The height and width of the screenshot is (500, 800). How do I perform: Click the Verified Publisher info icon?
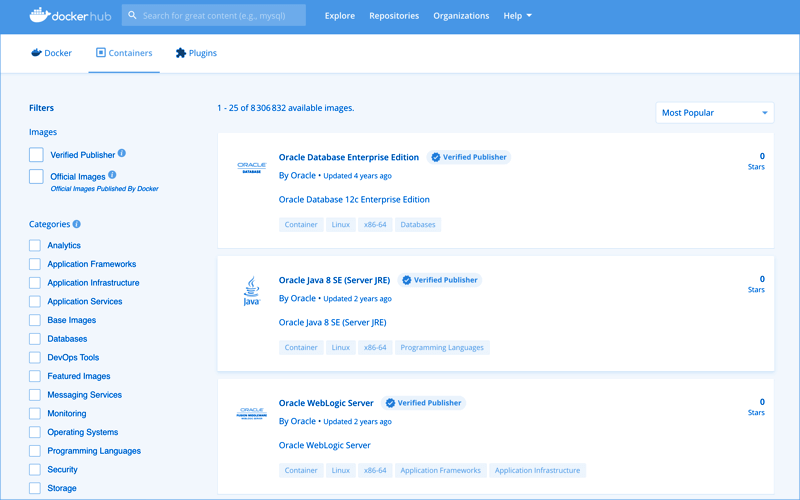122,154
